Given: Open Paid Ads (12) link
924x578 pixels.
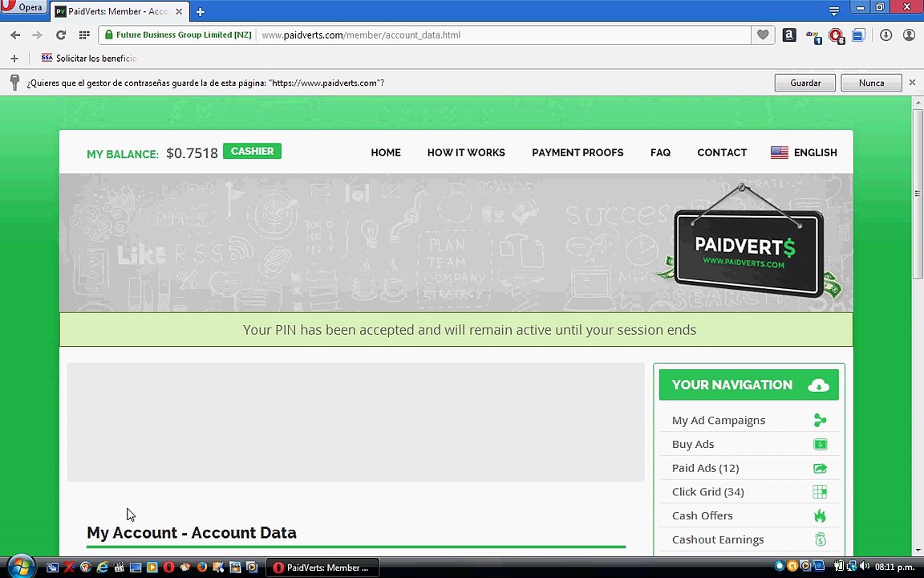Looking at the screenshot, I should click(705, 468).
